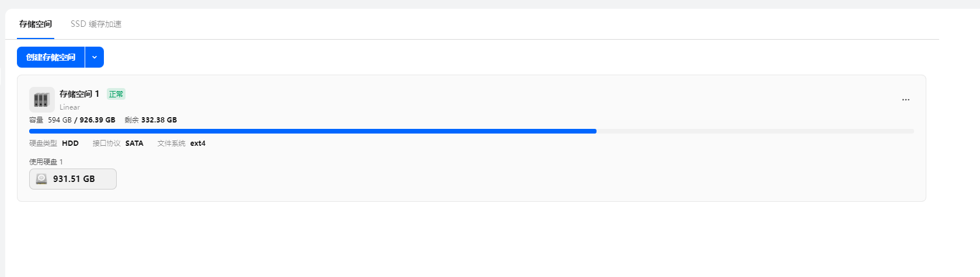Click the 文件系统 ext4 label
The height and width of the screenshot is (277, 980).
coord(181,143)
